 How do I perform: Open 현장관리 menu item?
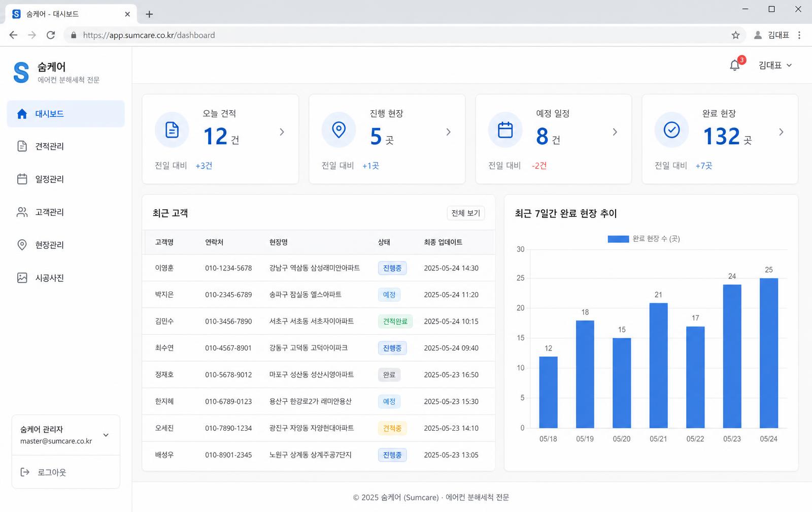66,245
